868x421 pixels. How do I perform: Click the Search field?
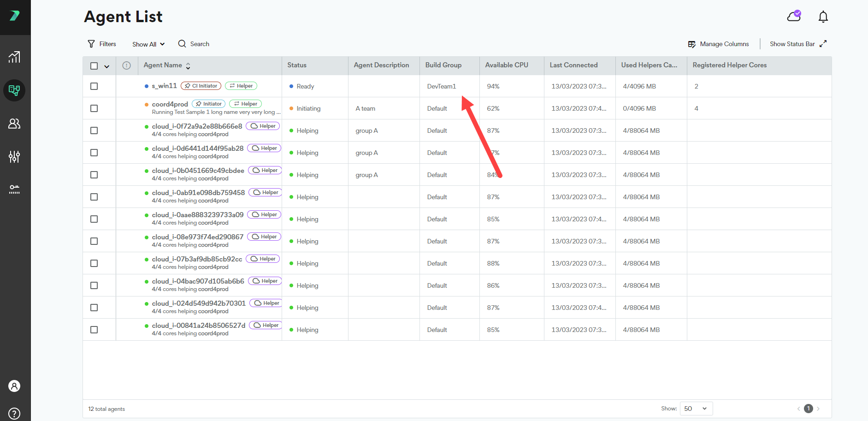(x=194, y=44)
